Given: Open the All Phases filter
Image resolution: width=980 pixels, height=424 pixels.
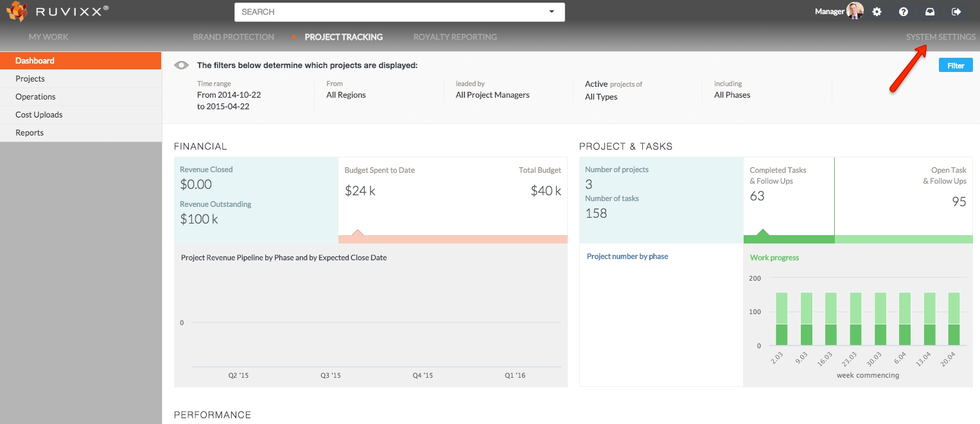Looking at the screenshot, I should [x=732, y=95].
